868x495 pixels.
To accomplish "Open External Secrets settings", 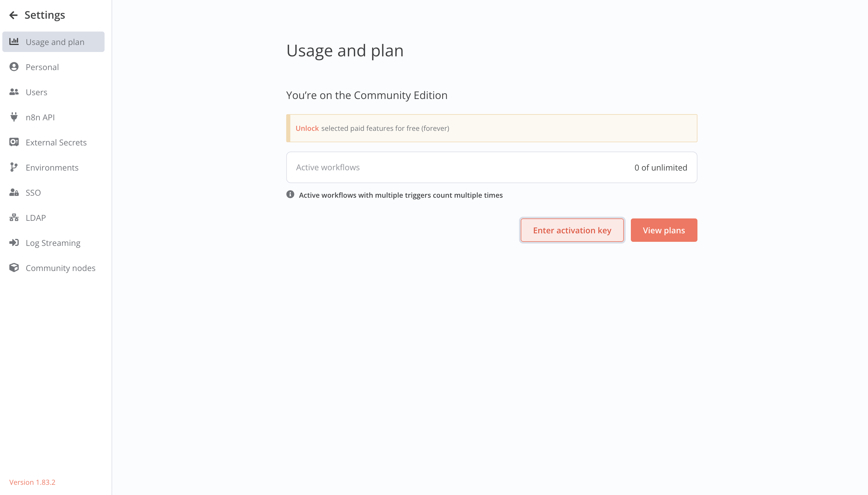I will 53,143.
